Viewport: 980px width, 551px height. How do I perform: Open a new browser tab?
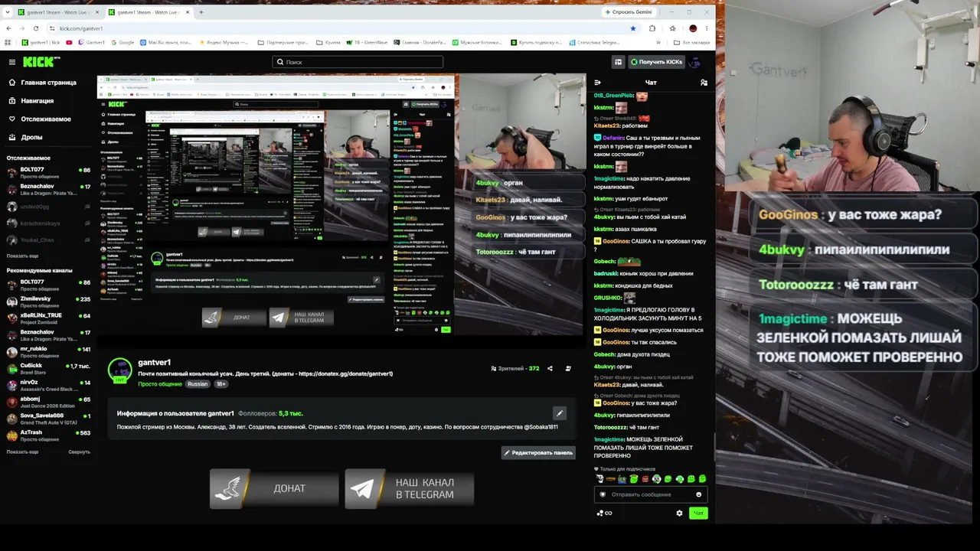pyautogui.click(x=201, y=12)
